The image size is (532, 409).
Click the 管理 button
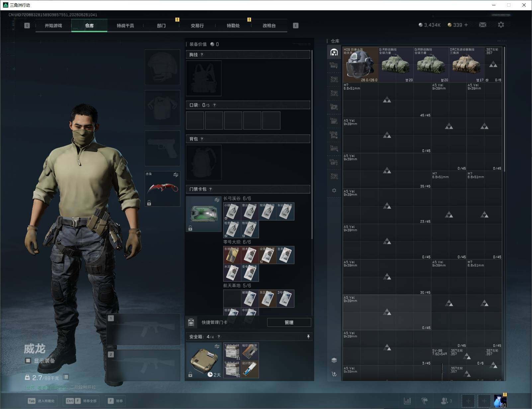(289, 322)
